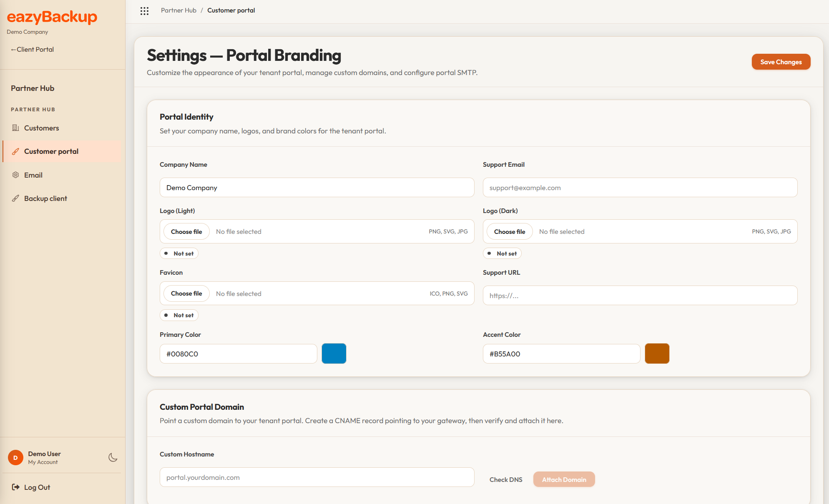Choose file for Logo (Dark)
The width and height of the screenshot is (829, 504).
[x=510, y=231]
